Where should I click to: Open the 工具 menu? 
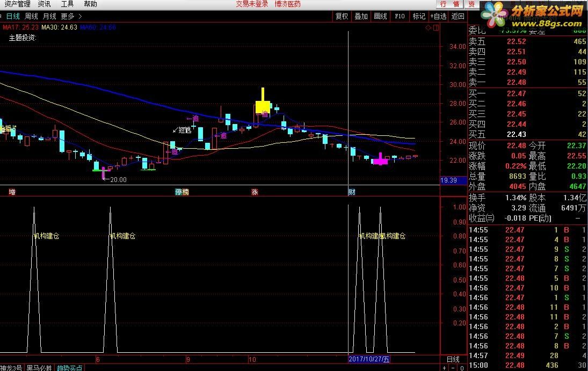67,4
